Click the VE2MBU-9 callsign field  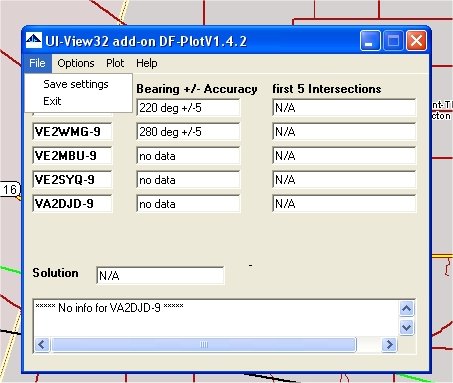coord(72,155)
